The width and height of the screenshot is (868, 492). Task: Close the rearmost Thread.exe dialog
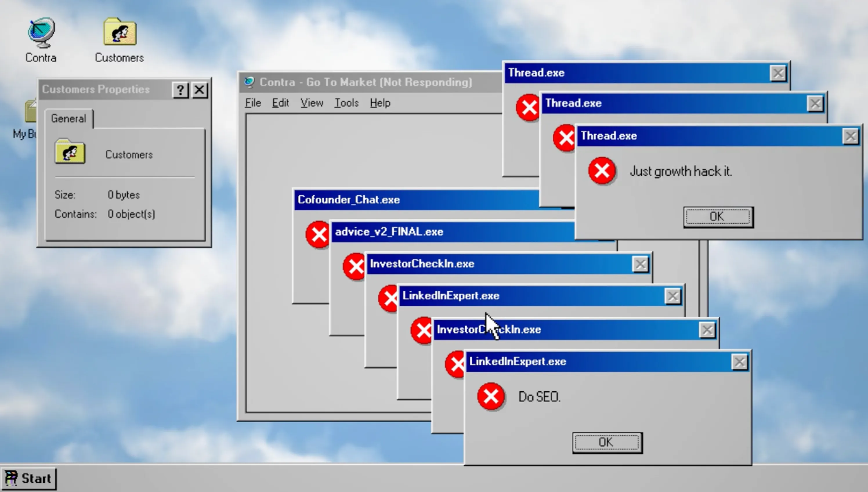(x=778, y=73)
